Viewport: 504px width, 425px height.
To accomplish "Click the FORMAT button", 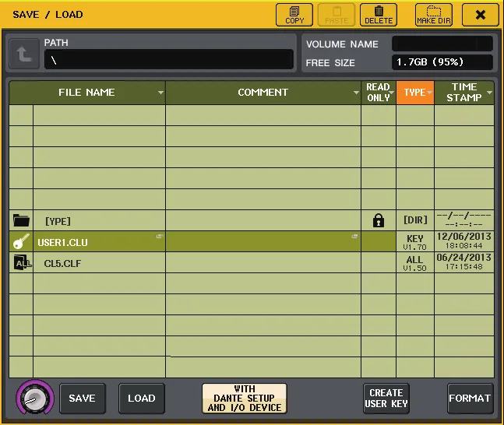I will (470, 399).
